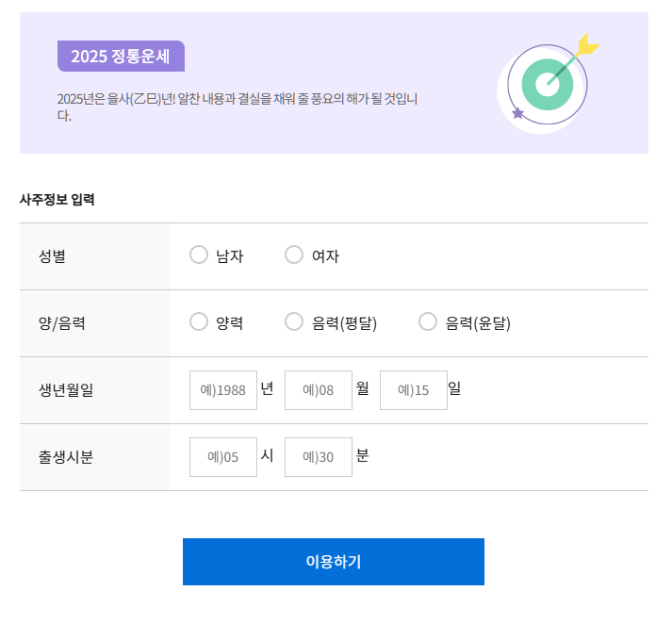Screen dimensions: 672x624
Task: Focus the birth year field 예)1988
Action: 223,390
